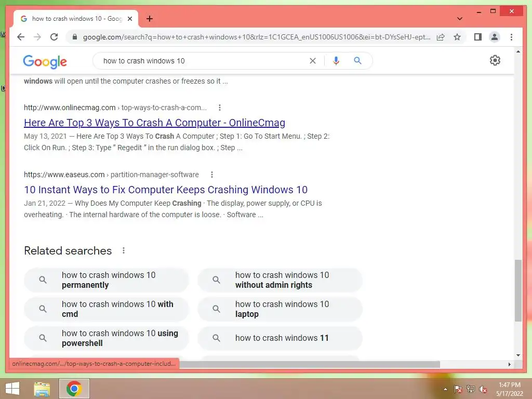The image size is (532, 399).
Task: Go back to the previous page
Action: tap(21, 37)
